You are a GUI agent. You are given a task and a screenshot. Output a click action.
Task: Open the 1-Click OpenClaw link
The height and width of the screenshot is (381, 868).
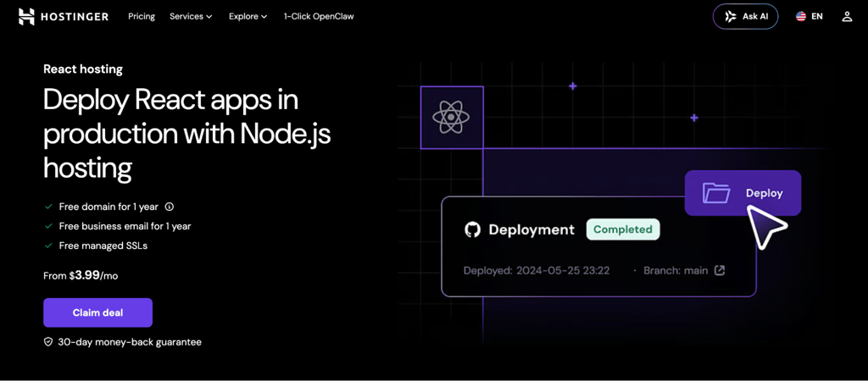click(x=319, y=17)
